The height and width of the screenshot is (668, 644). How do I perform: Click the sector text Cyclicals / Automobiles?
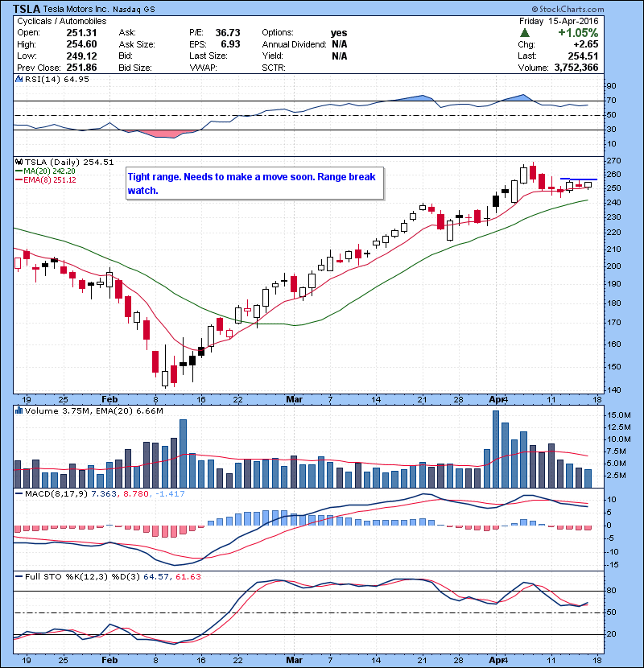[62, 21]
